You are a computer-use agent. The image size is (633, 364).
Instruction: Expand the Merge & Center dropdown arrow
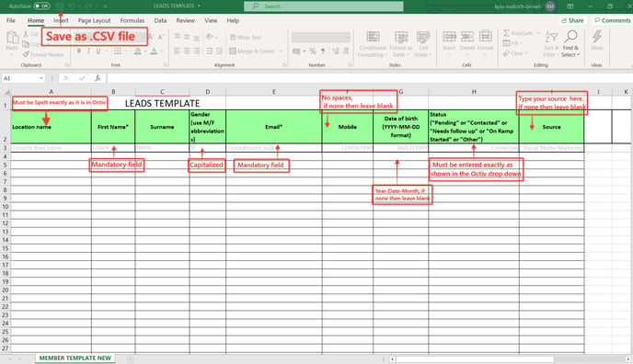[x=281, y=51]
